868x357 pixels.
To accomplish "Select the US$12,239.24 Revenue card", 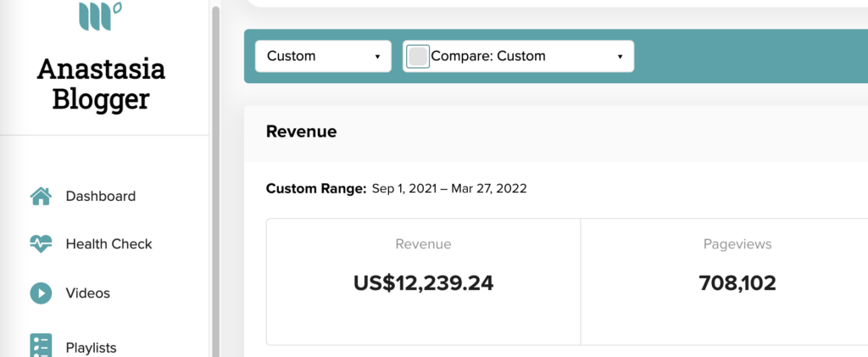I will [x=424, y=282].
